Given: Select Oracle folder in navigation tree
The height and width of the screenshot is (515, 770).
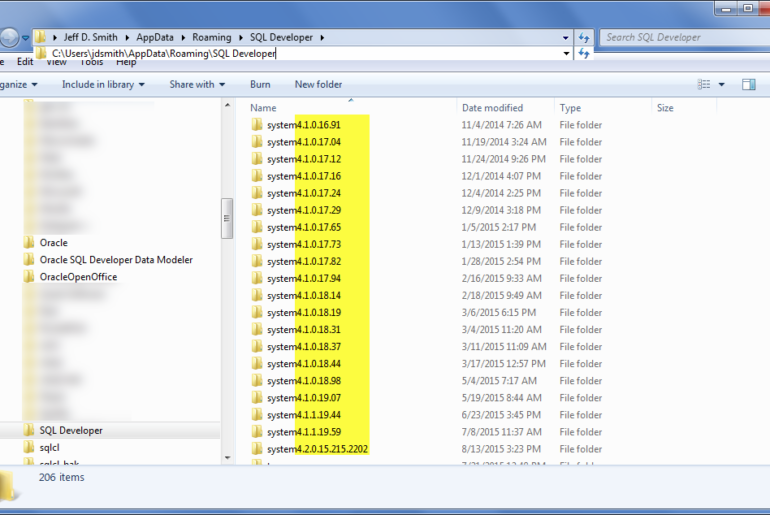Looking at the screenshot, I should 54,243.
